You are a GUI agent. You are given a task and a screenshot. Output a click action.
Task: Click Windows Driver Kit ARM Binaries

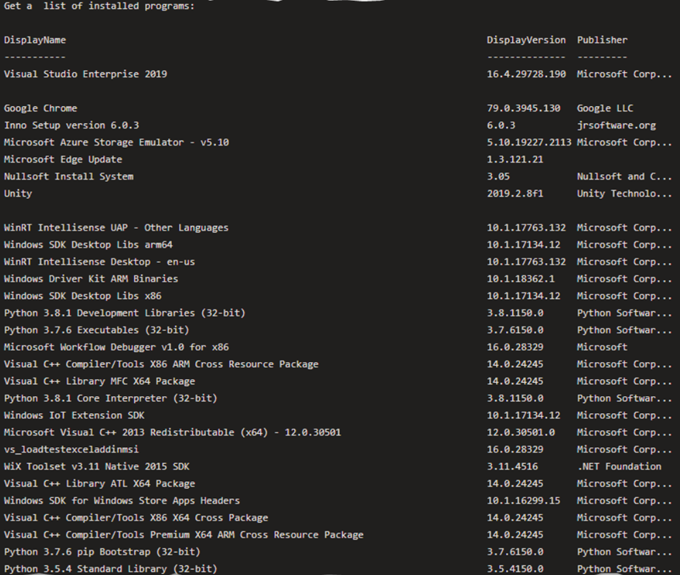tap(91, 279)
